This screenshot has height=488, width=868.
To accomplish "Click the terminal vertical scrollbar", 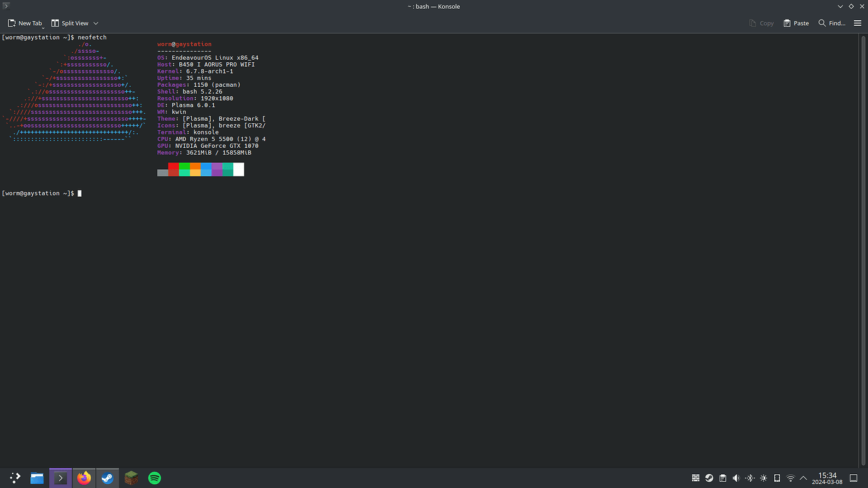I will pyautogui.click(x=864, y=250).
